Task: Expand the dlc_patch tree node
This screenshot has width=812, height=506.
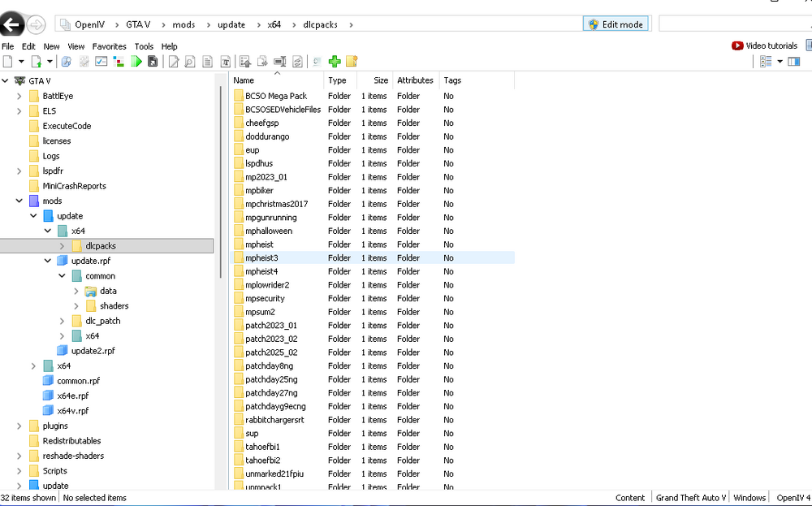Action: click(x=63, y=321)
